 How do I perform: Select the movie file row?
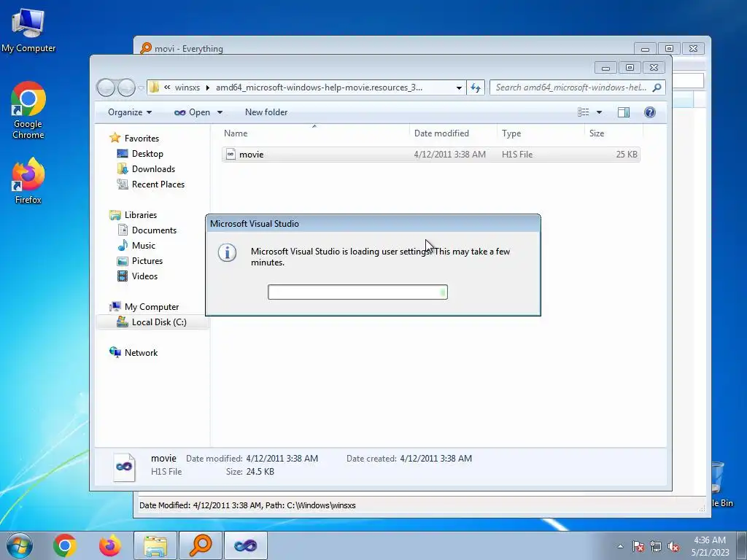pos(430,155)
